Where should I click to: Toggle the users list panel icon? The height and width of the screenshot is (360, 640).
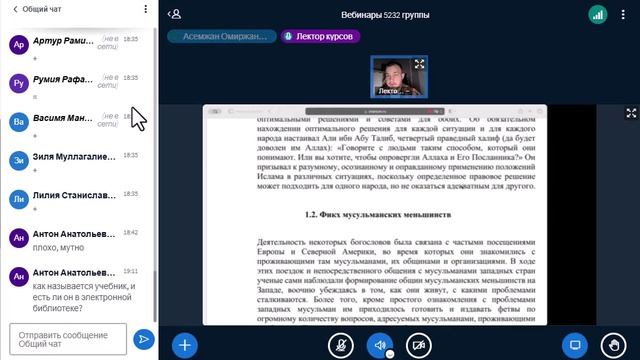click(x=174, y=14)
